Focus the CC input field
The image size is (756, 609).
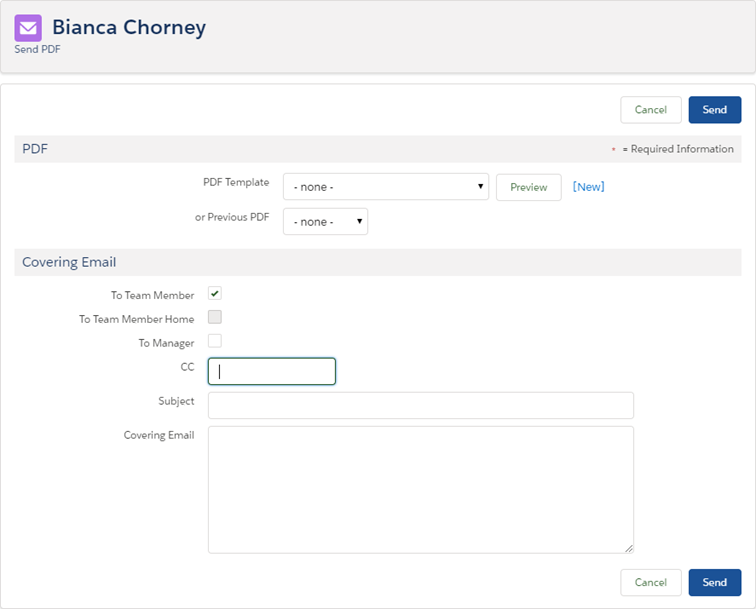272,371
